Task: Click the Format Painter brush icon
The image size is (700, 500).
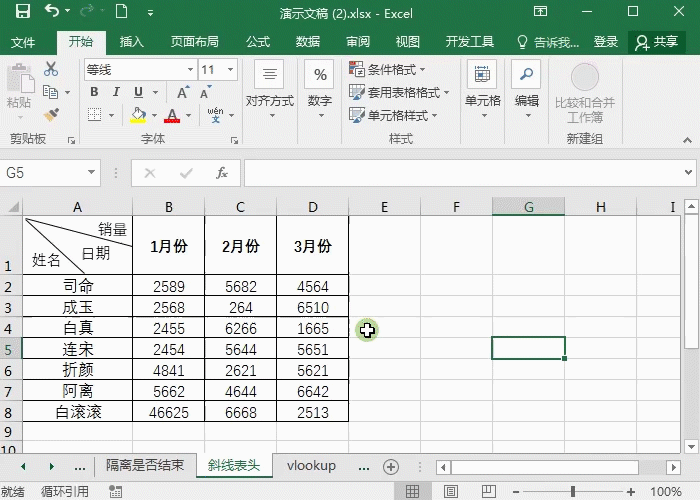Action: (51, 115)
